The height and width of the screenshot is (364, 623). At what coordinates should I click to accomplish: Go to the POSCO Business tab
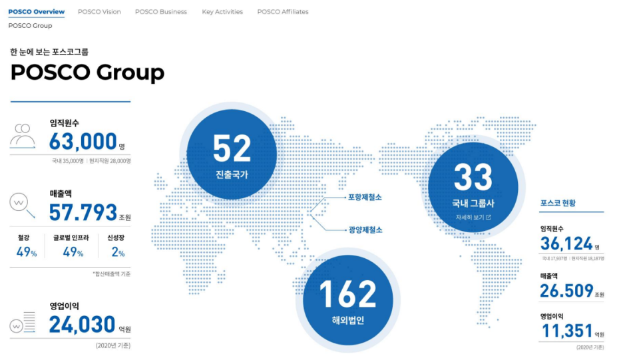coord(161,12)
